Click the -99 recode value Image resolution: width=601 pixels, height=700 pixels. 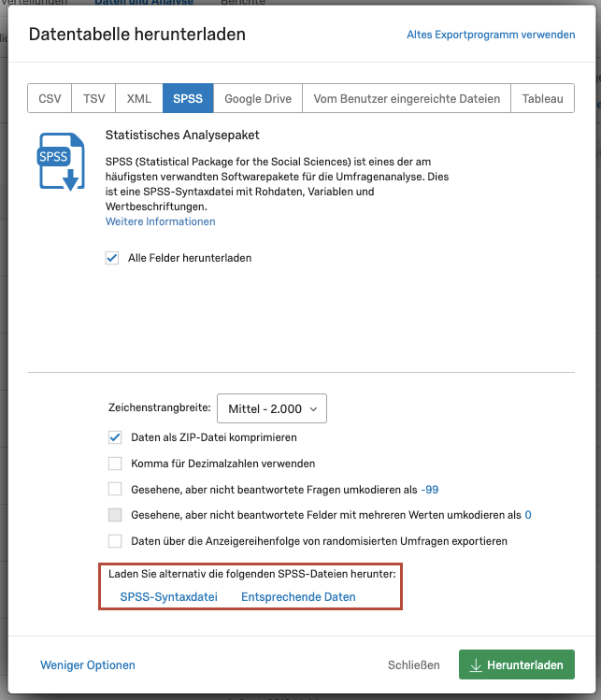(x=430, y=490)
